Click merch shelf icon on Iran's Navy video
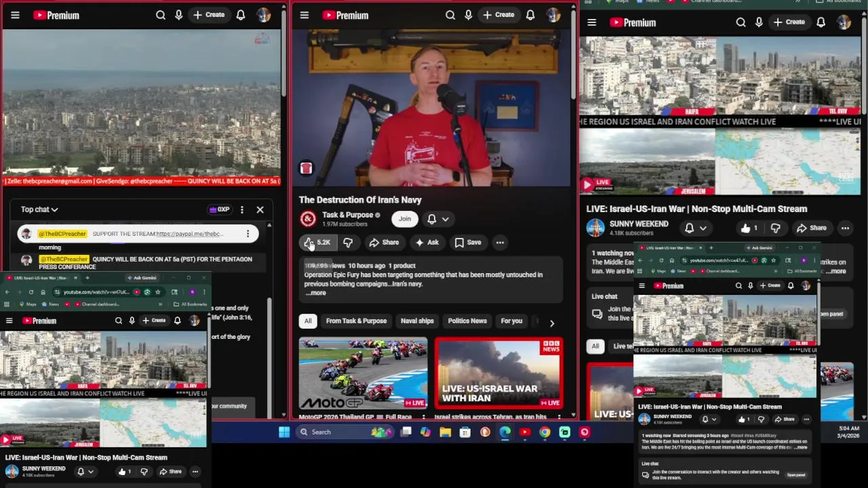This screenshot has height=488, width=868. coord(306,168)
